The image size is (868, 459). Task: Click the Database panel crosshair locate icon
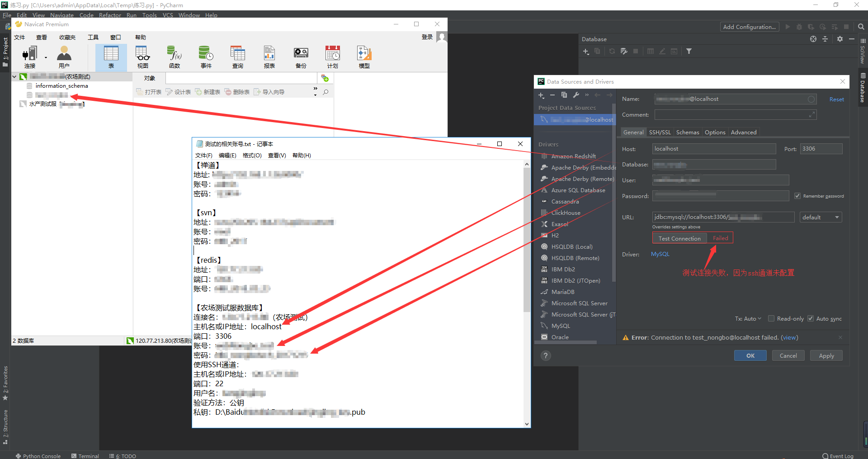pyautogui.click(x=813, y=39)
